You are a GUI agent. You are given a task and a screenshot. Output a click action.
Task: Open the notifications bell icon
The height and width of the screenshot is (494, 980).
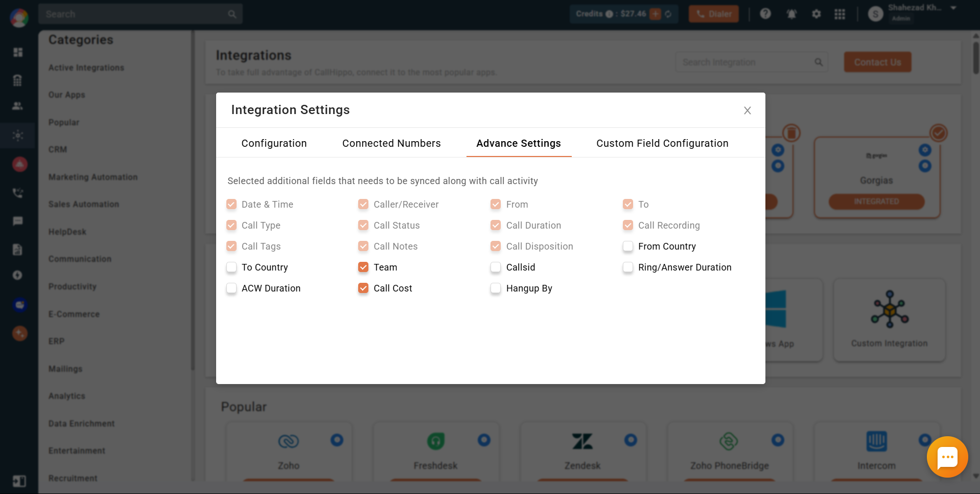(791, 14)
